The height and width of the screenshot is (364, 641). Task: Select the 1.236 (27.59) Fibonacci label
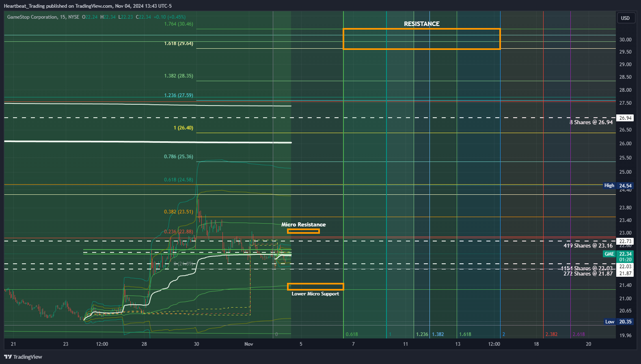tap(179, 95)
